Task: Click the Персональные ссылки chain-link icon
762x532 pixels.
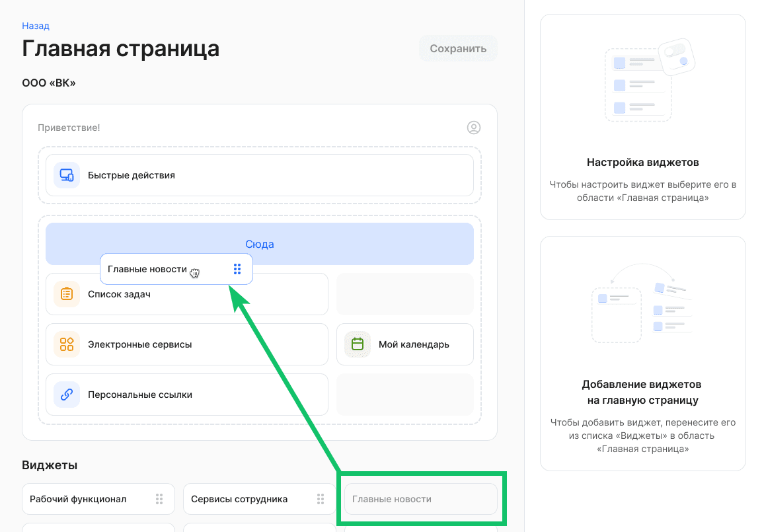Action: click(x=66, y=395)
